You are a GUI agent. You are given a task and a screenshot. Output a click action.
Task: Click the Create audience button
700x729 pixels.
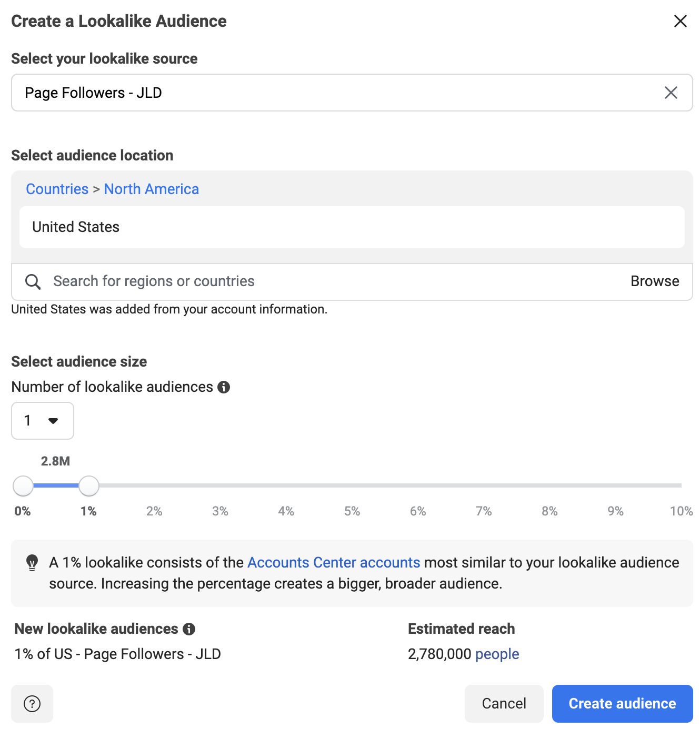click(622, 704)
